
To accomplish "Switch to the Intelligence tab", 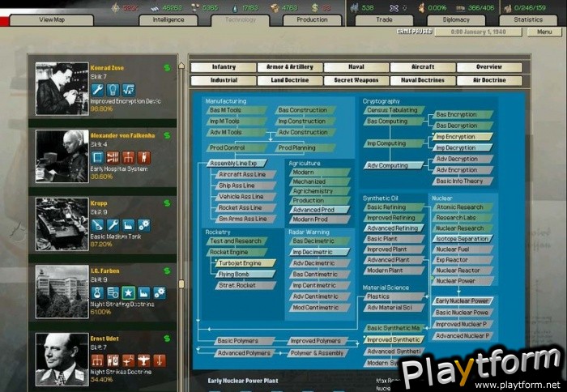I will [x=168, y=20].
